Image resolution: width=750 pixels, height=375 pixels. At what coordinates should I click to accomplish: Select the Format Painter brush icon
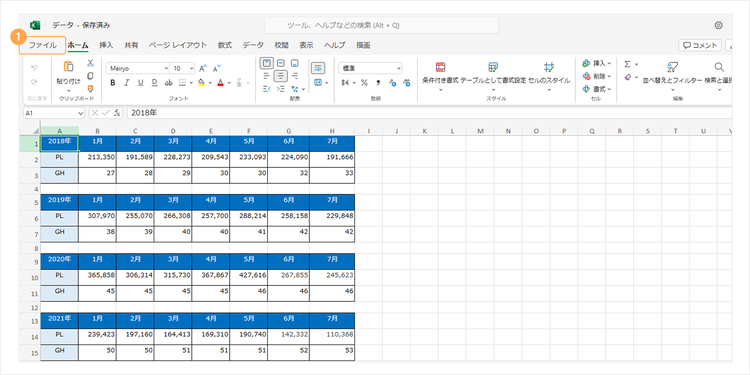coord(90,88)
